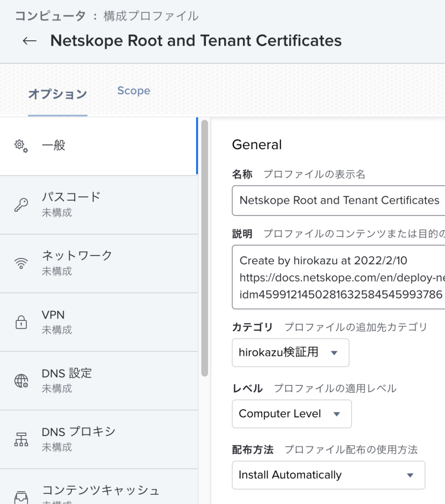
Task: Click the payload list vertical scrollbar
Action: click(x=205, y=248)
